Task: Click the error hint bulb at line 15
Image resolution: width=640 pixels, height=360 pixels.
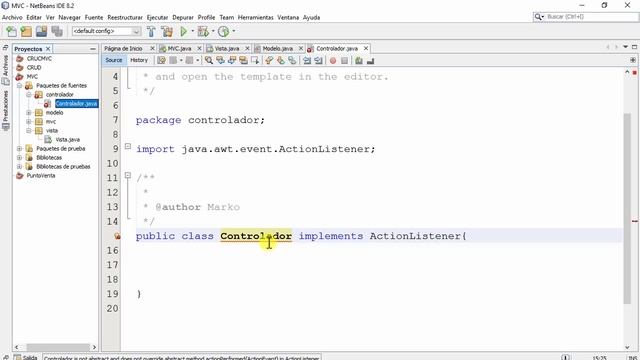Action: [117, 236]
